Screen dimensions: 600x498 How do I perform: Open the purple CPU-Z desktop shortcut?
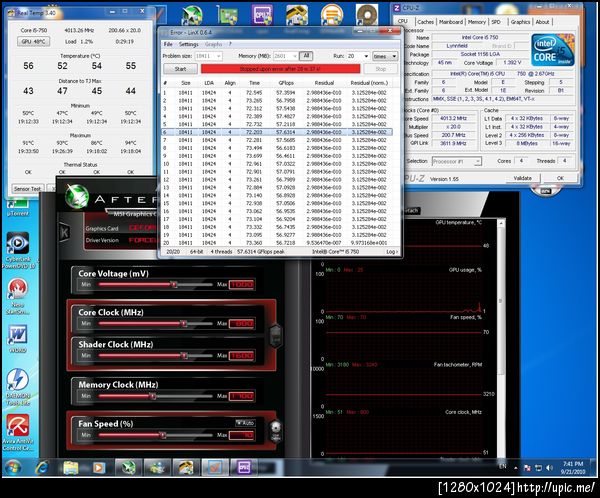[262, 15]
